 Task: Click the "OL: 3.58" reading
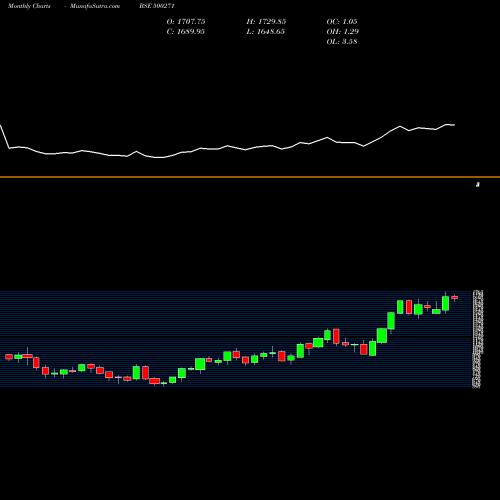click(342, 41)
